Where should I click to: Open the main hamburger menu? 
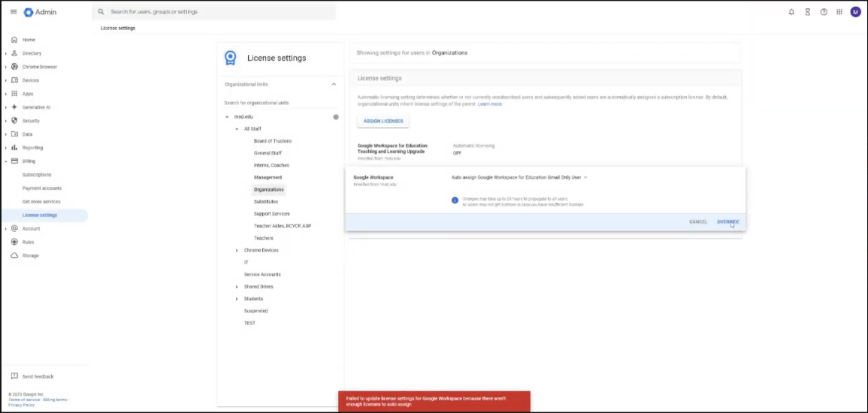[x=14, y=11]
